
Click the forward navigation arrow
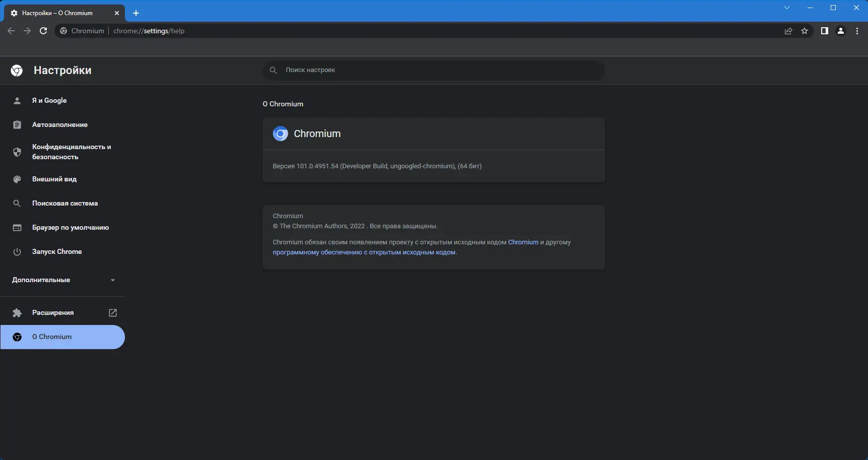[x=27, y=31]
